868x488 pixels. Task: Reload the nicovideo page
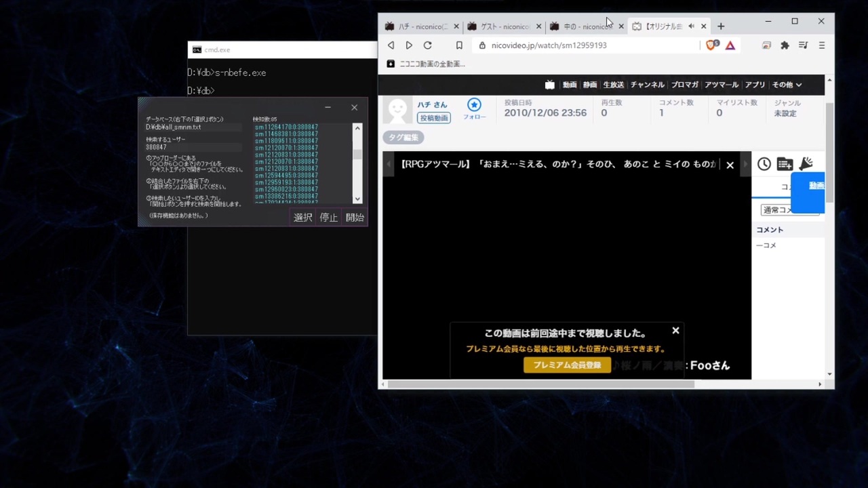pos(427,45)
